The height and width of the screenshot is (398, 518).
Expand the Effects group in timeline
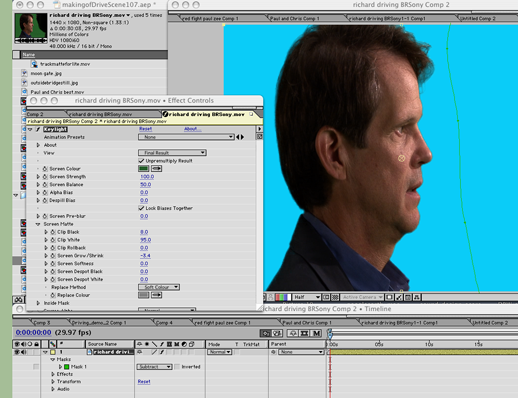point(53,374)
